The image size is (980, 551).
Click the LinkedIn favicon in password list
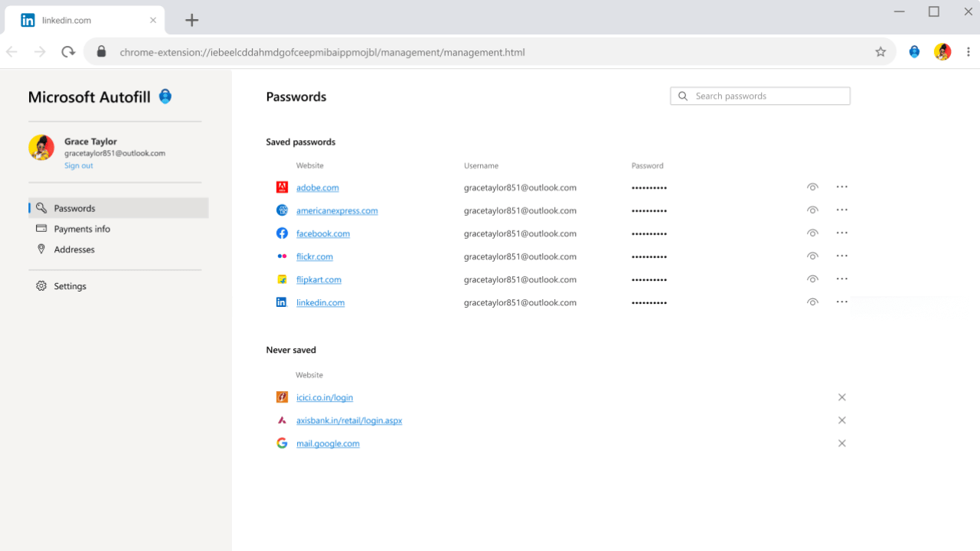coord(282,302)
